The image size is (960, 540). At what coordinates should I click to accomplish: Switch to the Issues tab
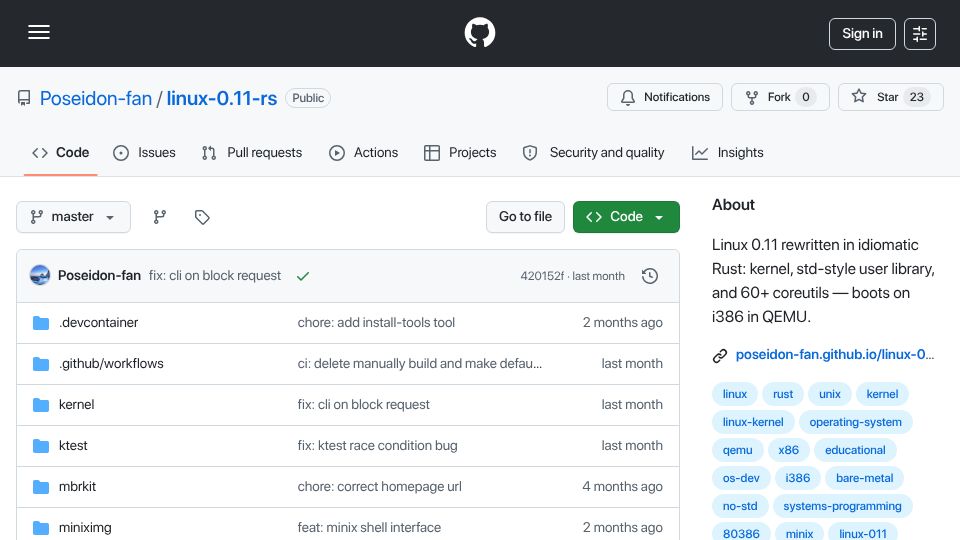[x=144, y=152]
